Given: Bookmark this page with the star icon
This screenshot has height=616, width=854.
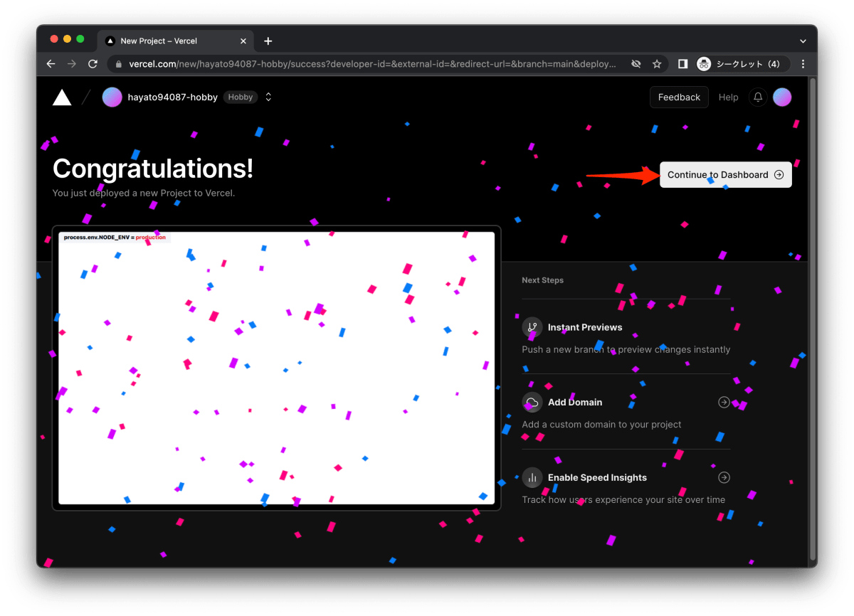Looking at the screenshot, I should click(x=657, y=64).
